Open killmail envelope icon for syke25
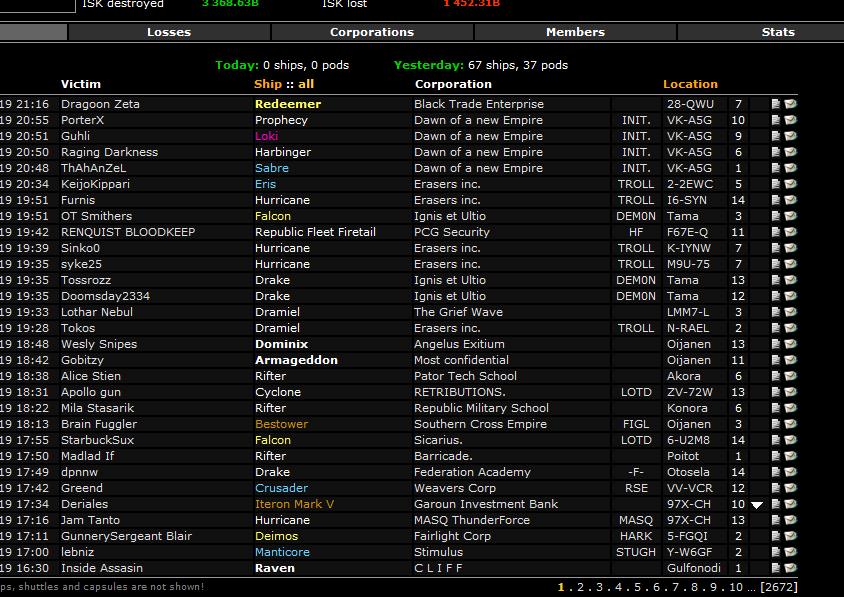The height and width of the screenshot is (597, 844). coord(790,264)
